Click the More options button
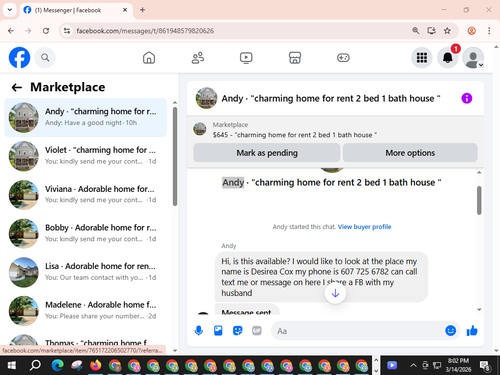 [410, 153]
